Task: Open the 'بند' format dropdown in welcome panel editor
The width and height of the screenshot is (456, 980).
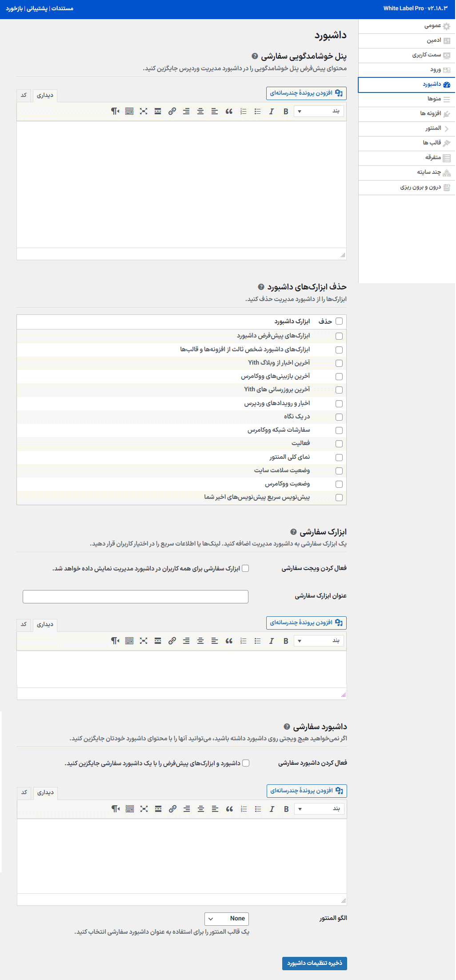Action: tap(319, 112)
